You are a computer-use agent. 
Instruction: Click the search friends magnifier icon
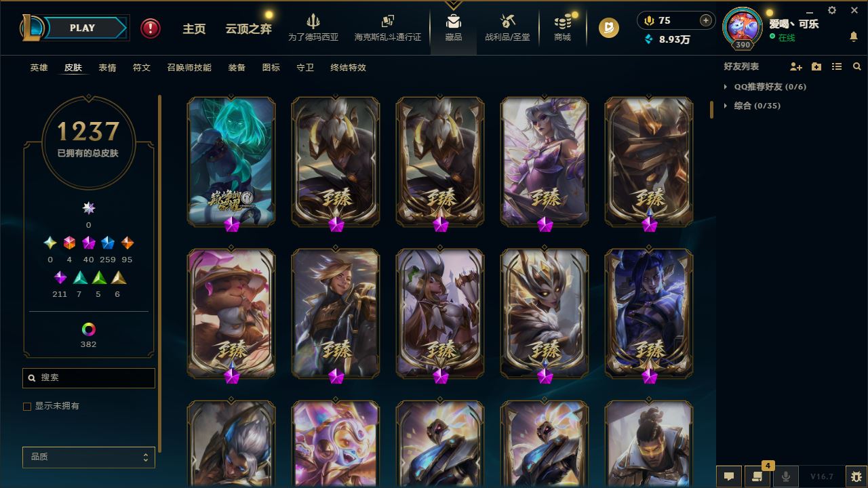tap(857, 66)
